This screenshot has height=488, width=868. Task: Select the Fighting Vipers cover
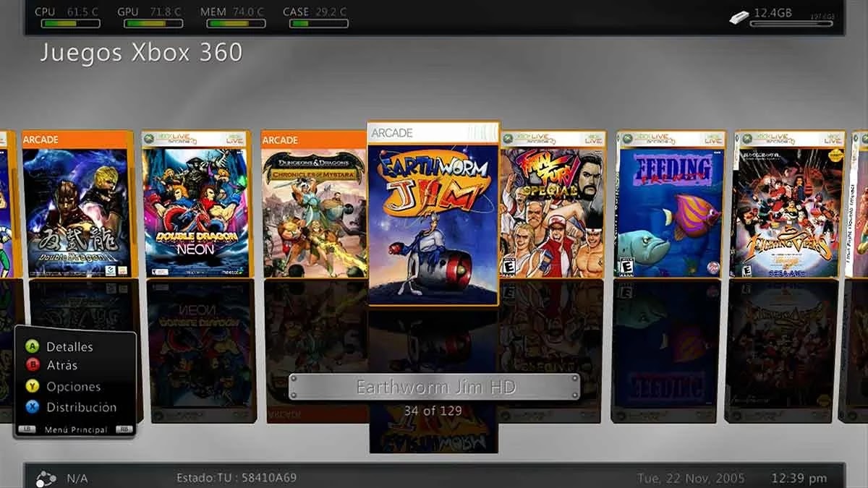point(790,205)
